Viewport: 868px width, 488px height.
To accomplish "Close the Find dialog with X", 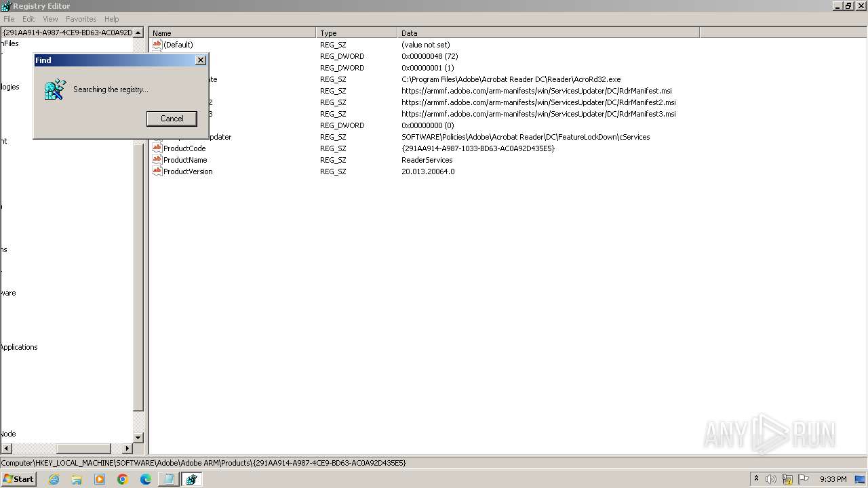I will [201, 60].
